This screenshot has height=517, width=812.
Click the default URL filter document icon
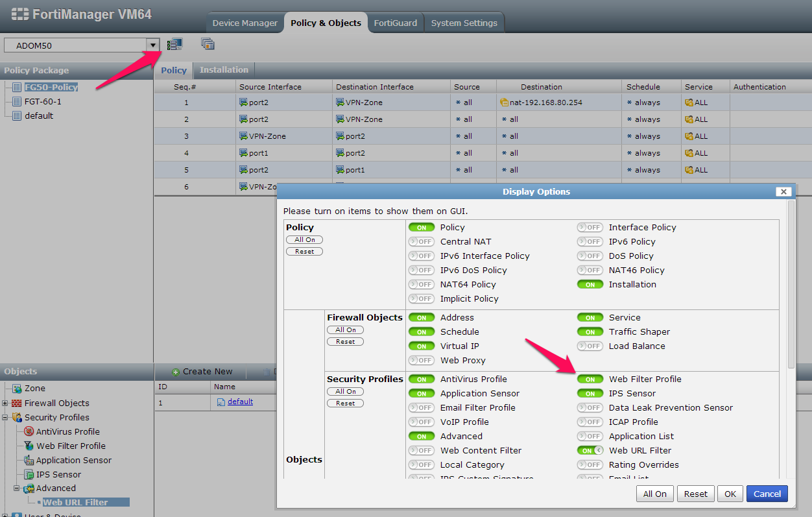[x=221, y=402]
